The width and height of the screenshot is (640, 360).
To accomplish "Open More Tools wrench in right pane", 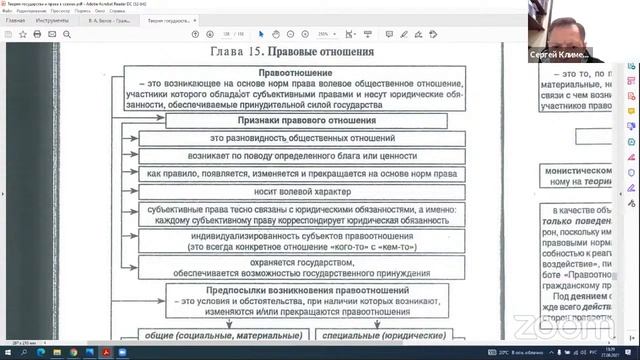I will [631, 203].
